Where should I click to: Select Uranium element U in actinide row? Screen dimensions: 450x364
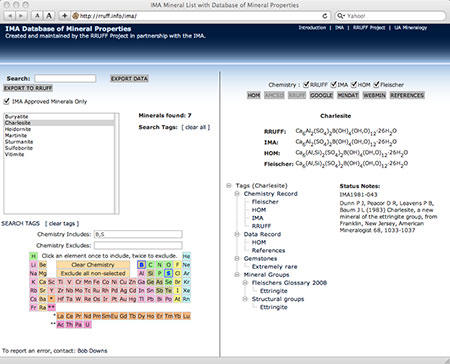87,325
